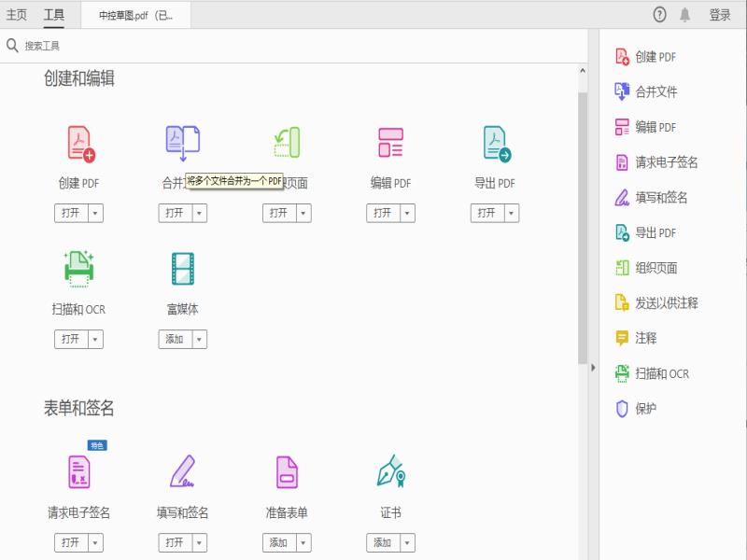The width and height of the screenshot is (747, 560).
Task: Open the Certificates tool icon
Action: pos(390,471)
